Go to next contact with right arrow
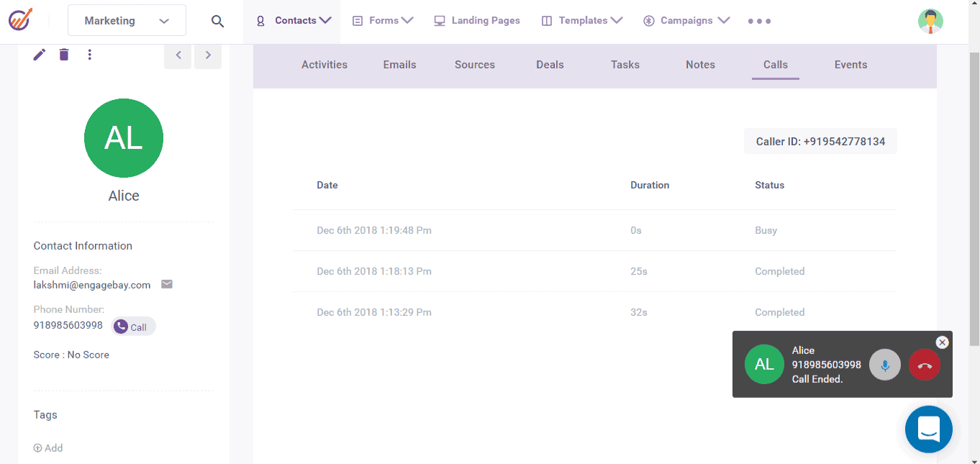980x464 pixels. click(208, 55)
